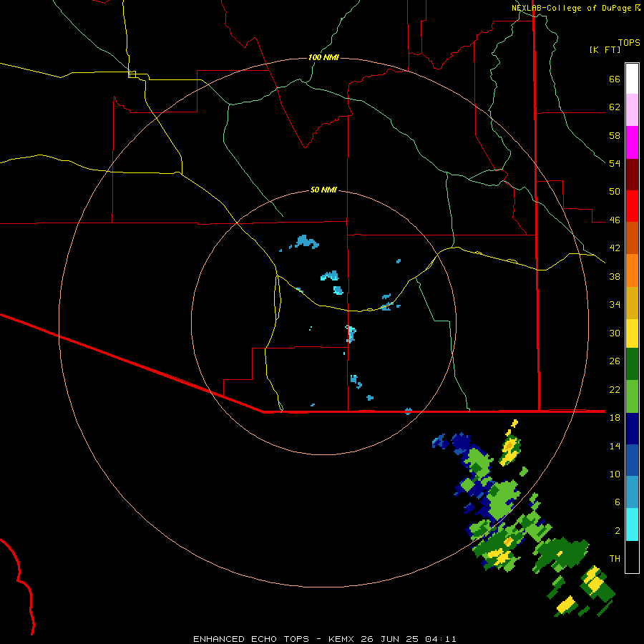Image resolution: width=644 pixels, height=644 pixels.
Task: Click legend value "38"
Action: (x=615, y=276)
